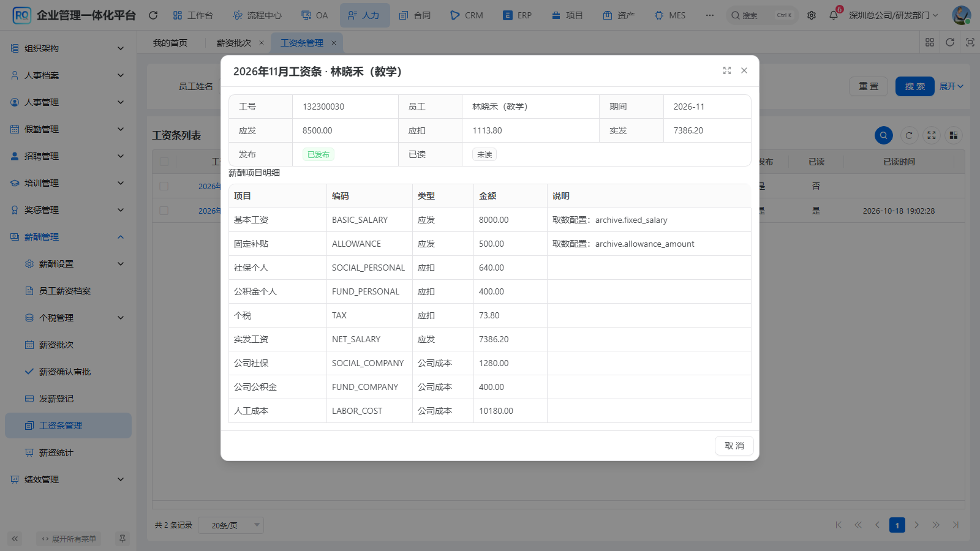Collapse the 薪酬管理 sidebar menu

[x=68, y=237]
